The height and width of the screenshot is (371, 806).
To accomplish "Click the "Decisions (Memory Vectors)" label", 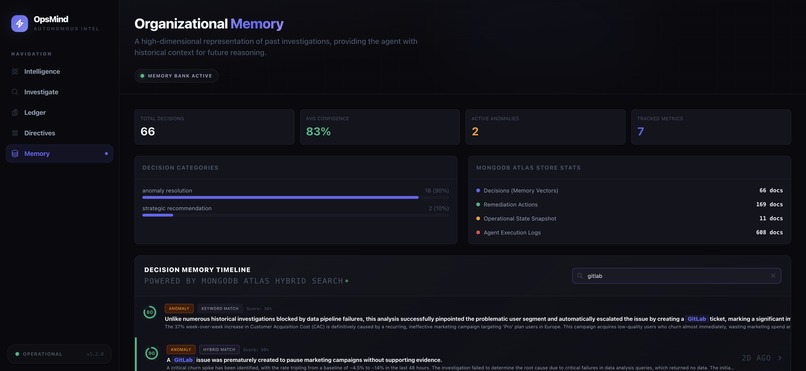I will pyautogui.click(x=521, y=191).
